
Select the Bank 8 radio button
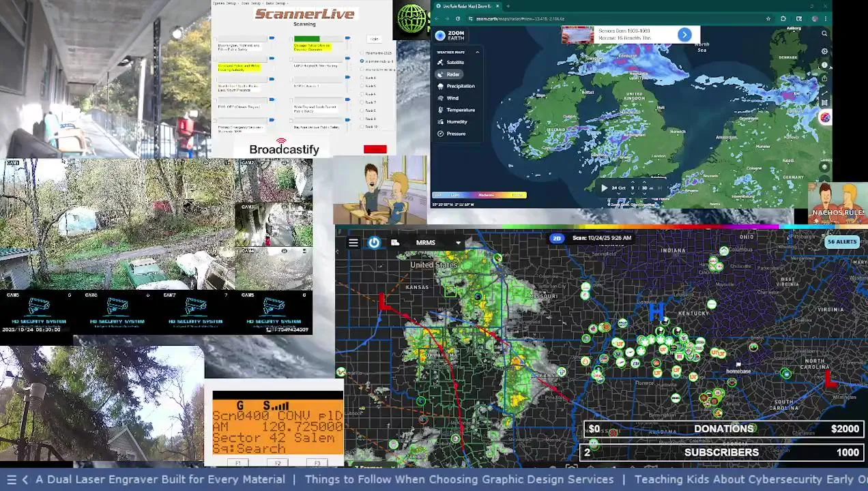pos(362,110)
